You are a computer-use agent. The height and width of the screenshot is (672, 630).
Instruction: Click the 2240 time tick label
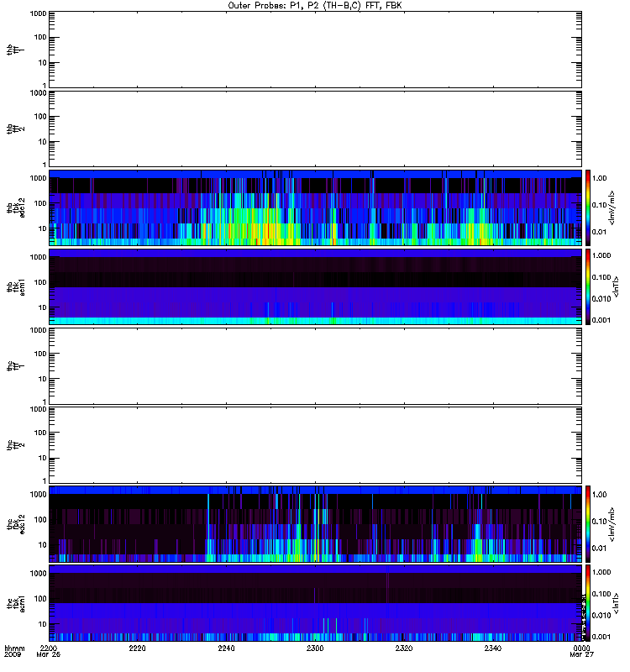[226, 648]
